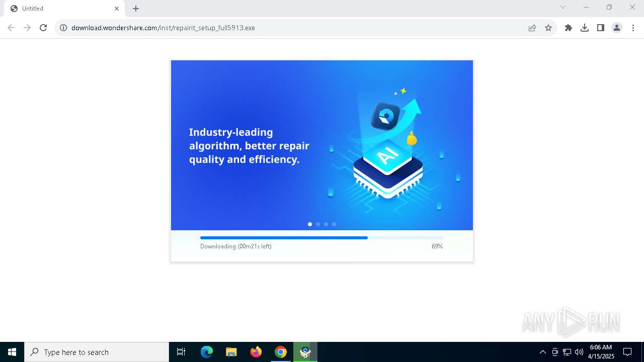Click the Industry-leading algorithm headline
644x362 pixels.
pos(249,146)
